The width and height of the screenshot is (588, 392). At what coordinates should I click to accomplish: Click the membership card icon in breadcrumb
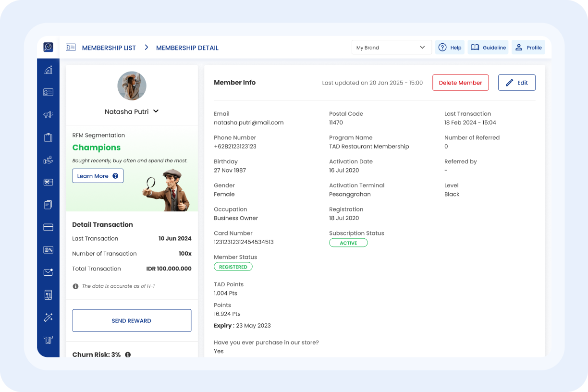[x=71, y=48]
